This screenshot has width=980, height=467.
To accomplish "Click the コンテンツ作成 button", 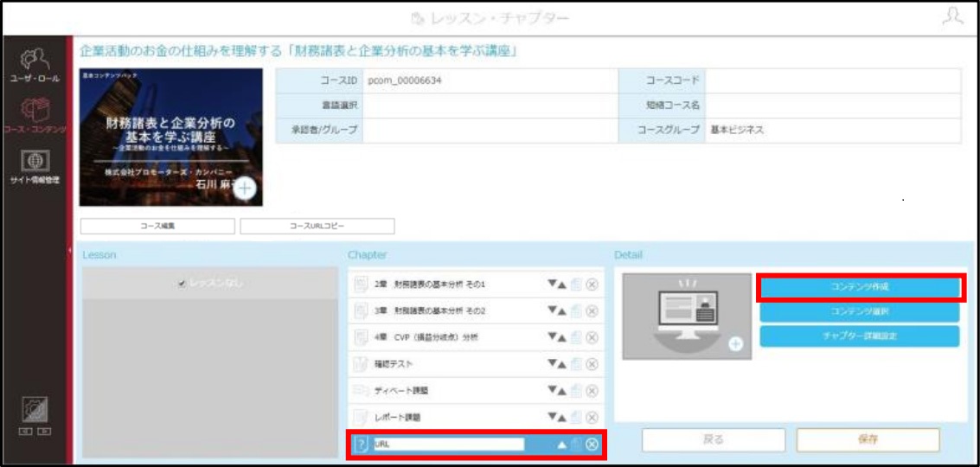I will coord(860,287).
